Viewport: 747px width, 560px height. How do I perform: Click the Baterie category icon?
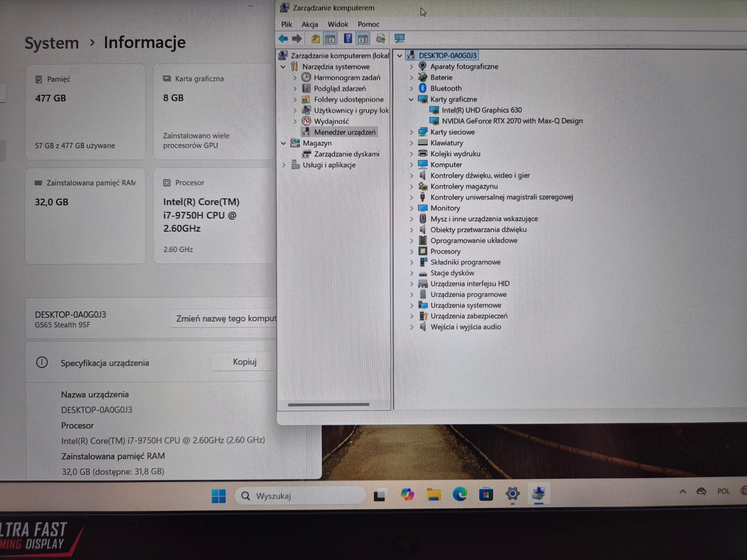coord(422,77)
